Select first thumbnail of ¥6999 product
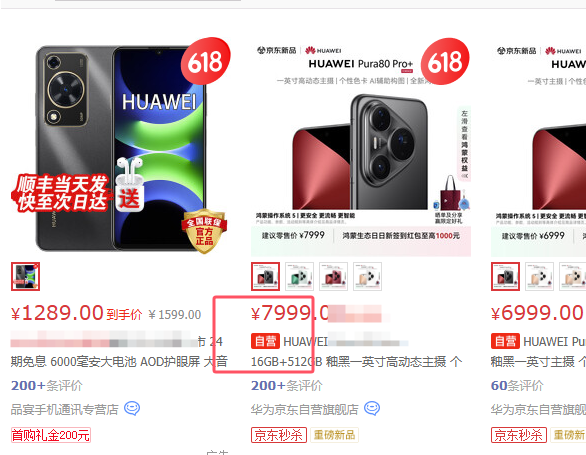This screenshot has width=586, height=455. point(505,277)
